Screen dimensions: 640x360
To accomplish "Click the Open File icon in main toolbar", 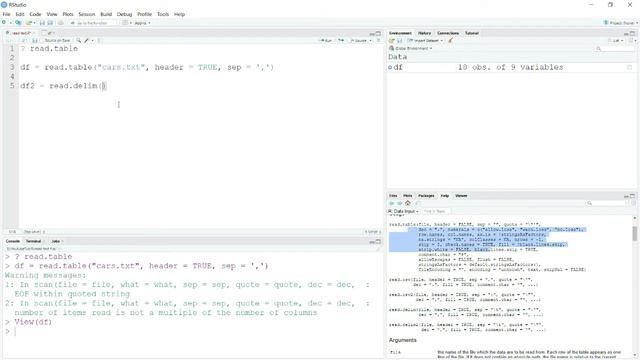I will (29, 23).
